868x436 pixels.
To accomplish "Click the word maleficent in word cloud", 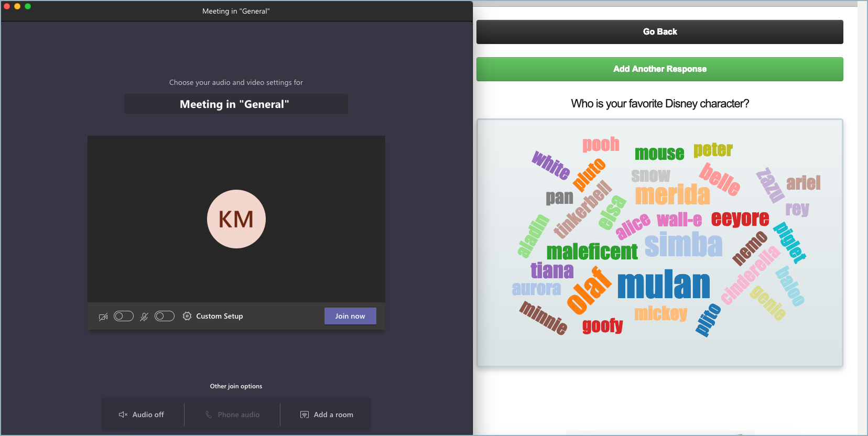I will 592,252.
